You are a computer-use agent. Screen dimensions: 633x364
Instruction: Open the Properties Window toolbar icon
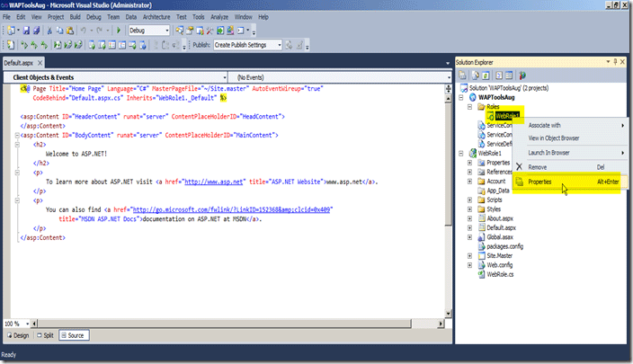click(190, 31)
